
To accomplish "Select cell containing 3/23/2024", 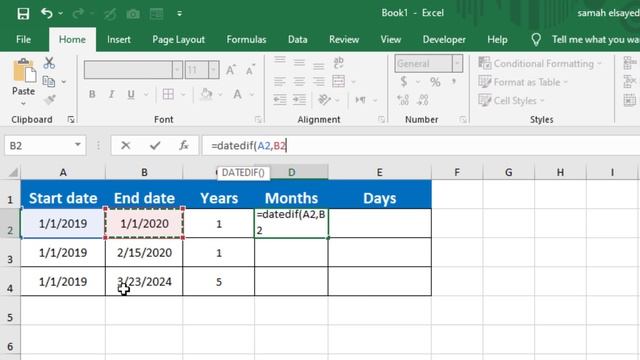I will (x=144, y=282).
